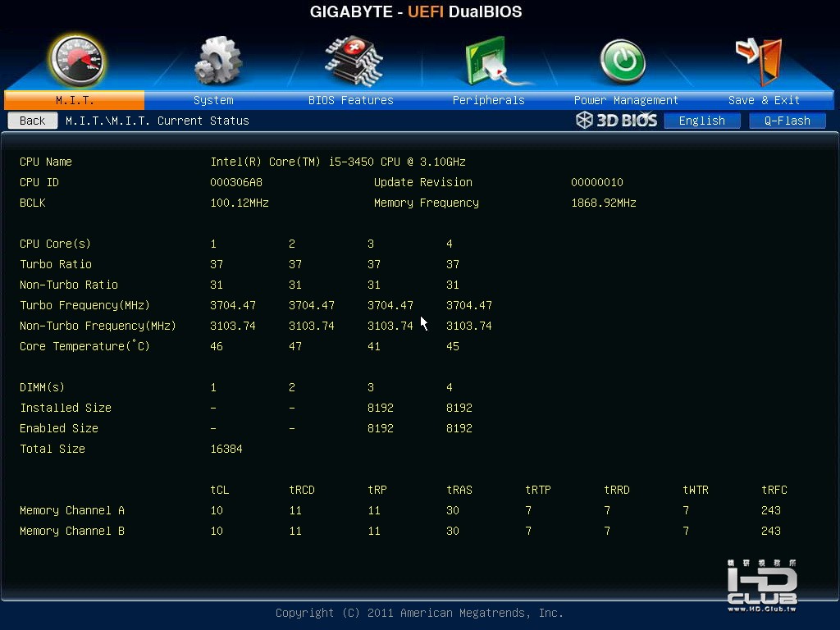Select the CPU ID value 000306A8

coord(235,182)
